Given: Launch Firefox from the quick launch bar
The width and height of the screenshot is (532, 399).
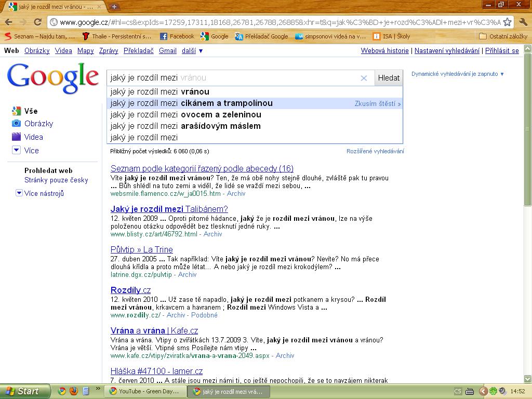Looking at the screenshot, I should [x=74, y=391].
